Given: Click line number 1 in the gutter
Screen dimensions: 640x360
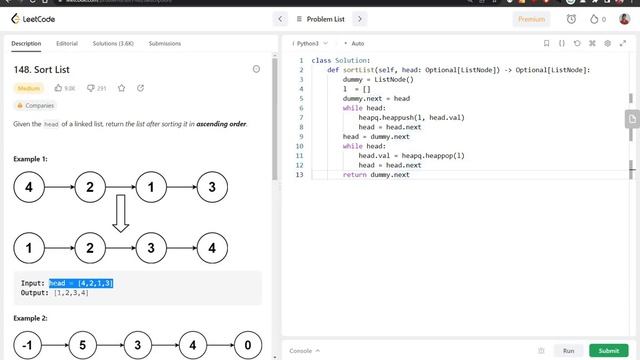Looking at the screenshot, I should (301, 60).
